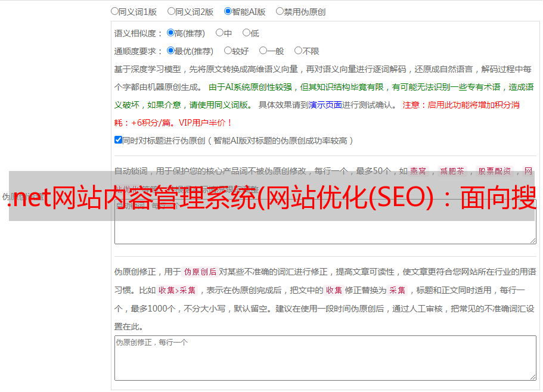The height and width of the screenshot is (392, 543).
Task: Click the 燕窝 example tag
Action: (418, 171)
